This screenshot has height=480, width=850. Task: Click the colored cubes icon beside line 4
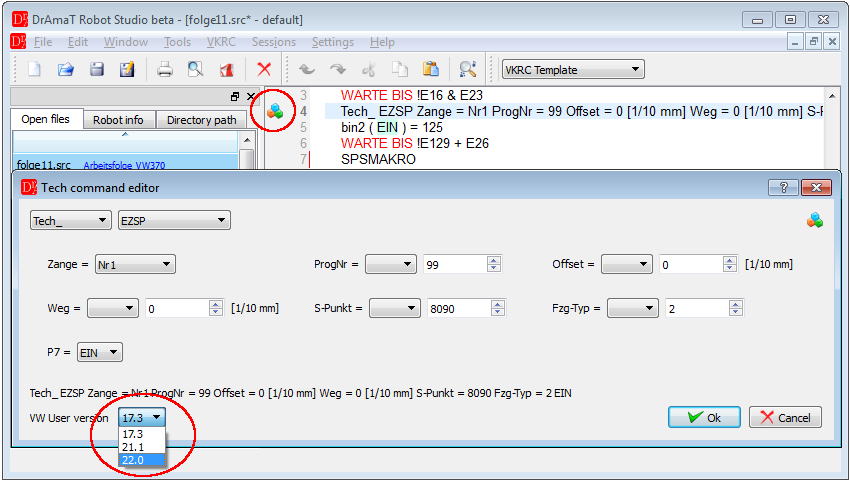[x=275, y=111]
